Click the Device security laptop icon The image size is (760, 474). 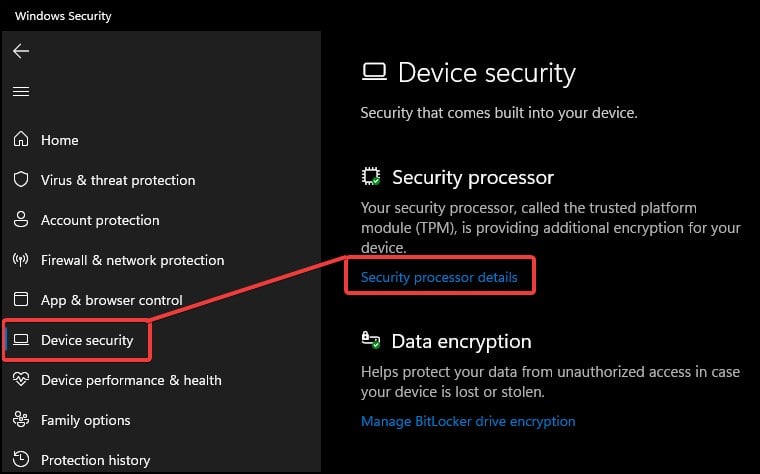point(21,340)
